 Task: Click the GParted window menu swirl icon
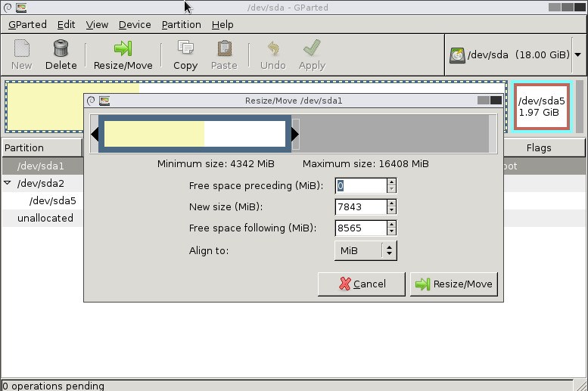coord(7,8)
